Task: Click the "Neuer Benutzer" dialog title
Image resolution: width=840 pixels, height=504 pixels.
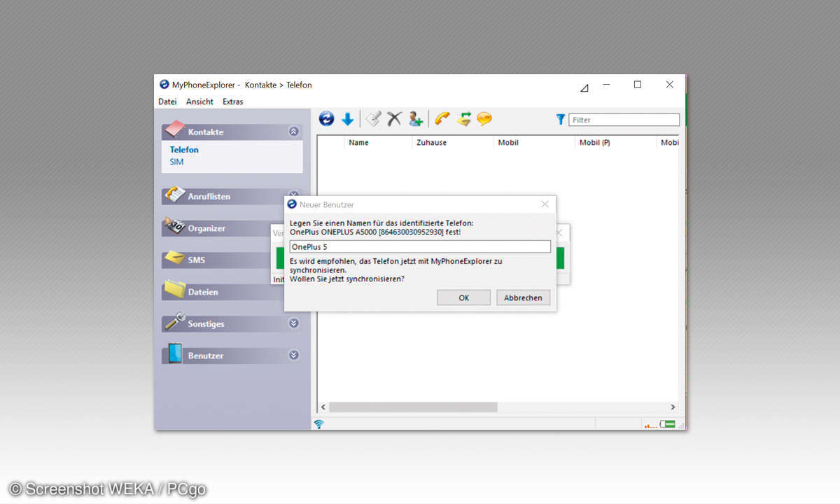Action: [x=327, y=204]
